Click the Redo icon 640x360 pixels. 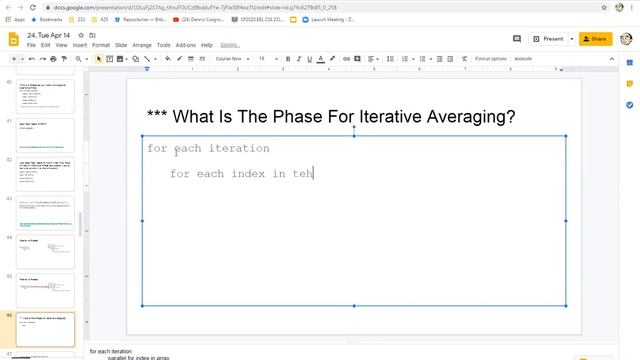(42, 59)
